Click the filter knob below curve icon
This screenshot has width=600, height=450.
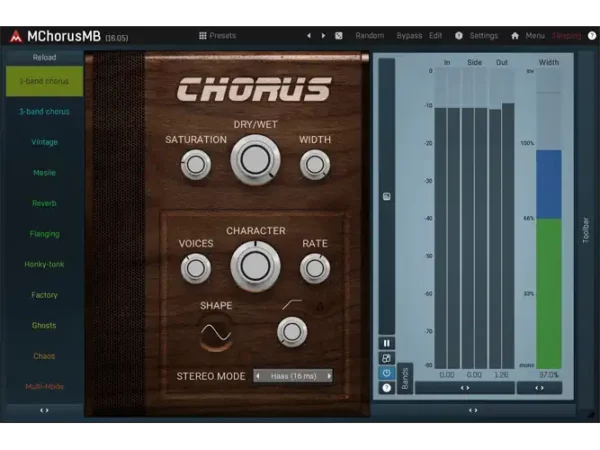click(x=292, y=332)
